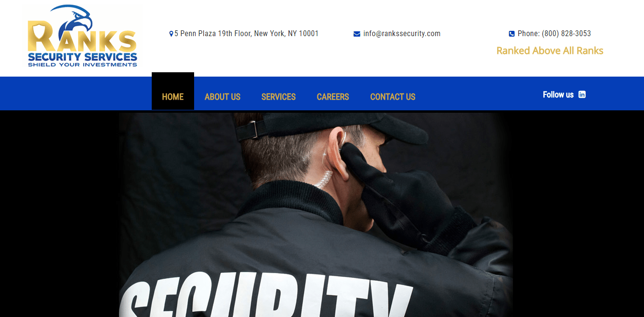Click the envelope icon next to the email

pyautogui.click(x=357, y=34)
